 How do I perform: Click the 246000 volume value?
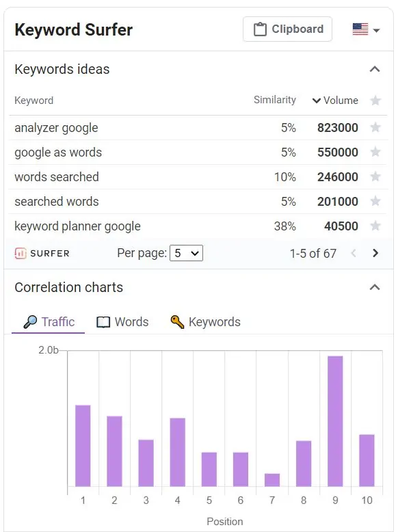coord(338,177)
